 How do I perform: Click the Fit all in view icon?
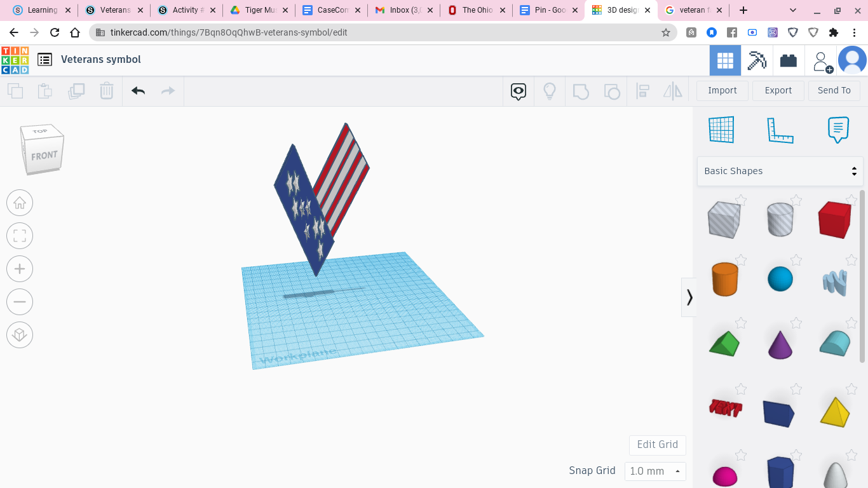click(x=20, y=236)
